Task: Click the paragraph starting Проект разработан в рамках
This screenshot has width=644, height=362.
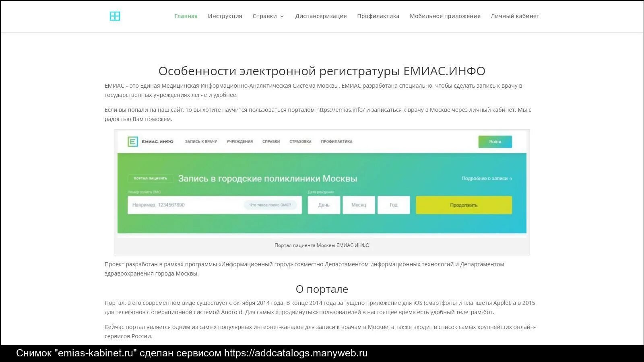Action: pos(304,269)
